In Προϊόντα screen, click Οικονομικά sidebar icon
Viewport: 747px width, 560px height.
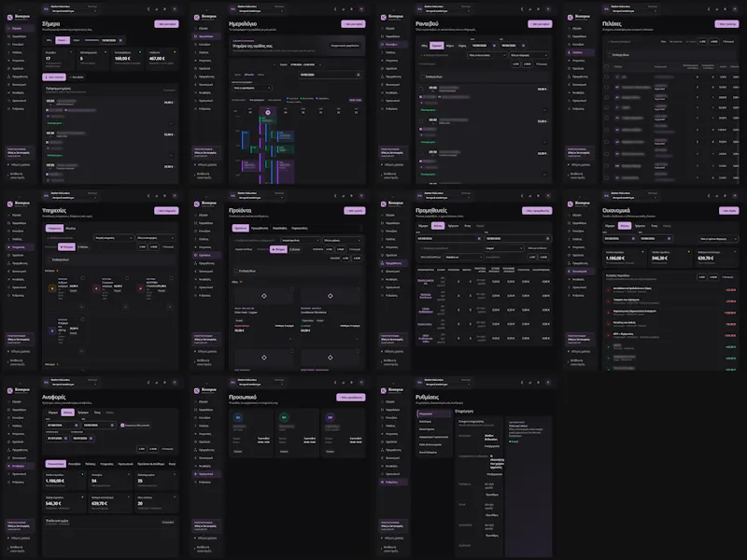click(x=196, y=272)
